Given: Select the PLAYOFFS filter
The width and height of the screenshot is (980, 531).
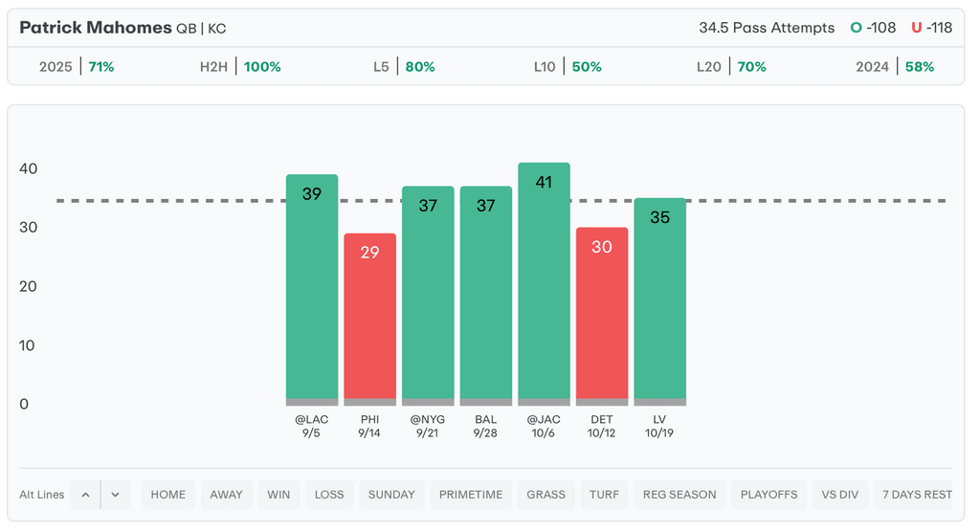Looking at the screenshot, I should pyautogui.click(x=769, y=495).
